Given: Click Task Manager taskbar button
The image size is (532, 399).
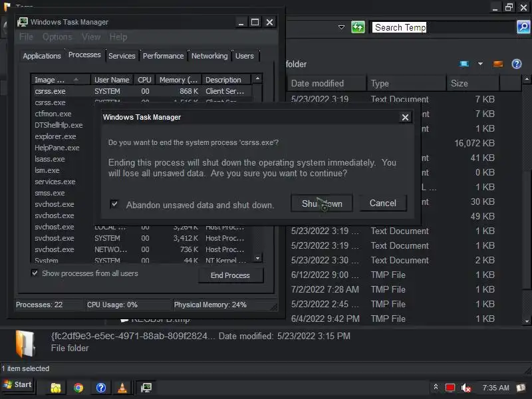Looking at the screenshot, I should [x=146, y=388].
